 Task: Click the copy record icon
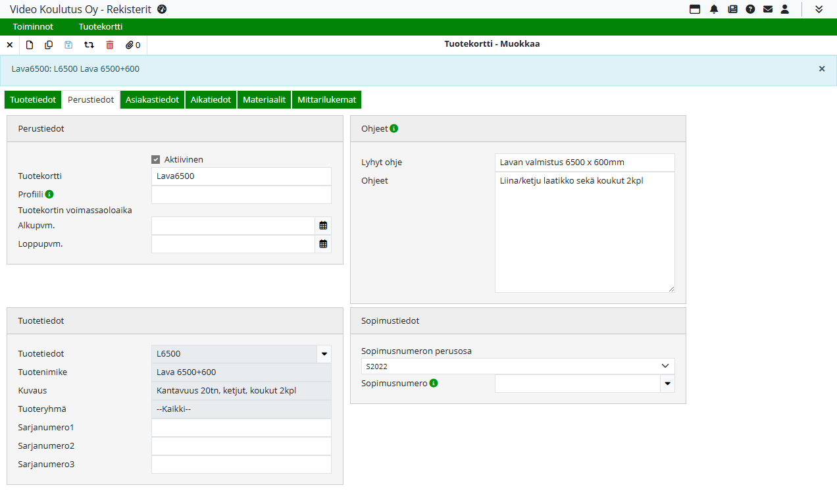(x=49, y=45)
